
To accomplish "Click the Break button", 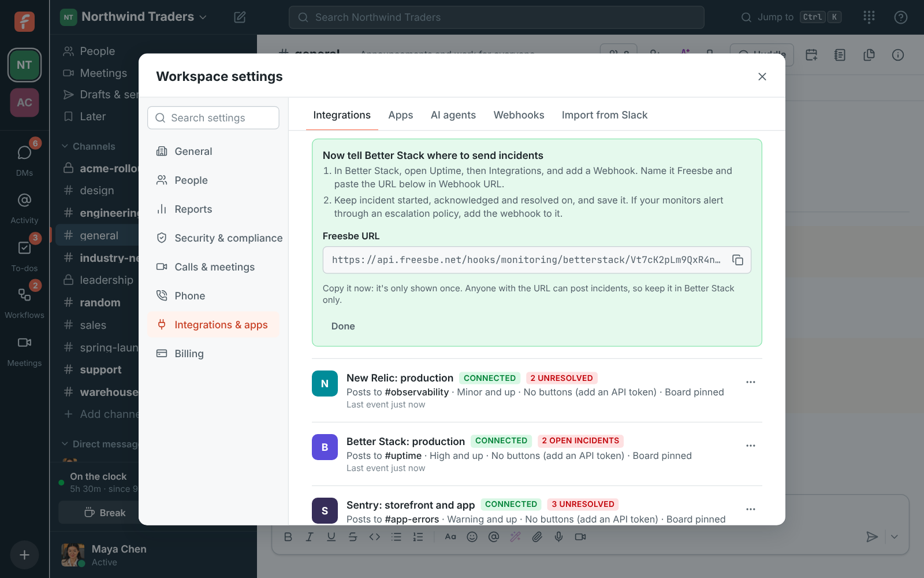I will tap(105, 513).
